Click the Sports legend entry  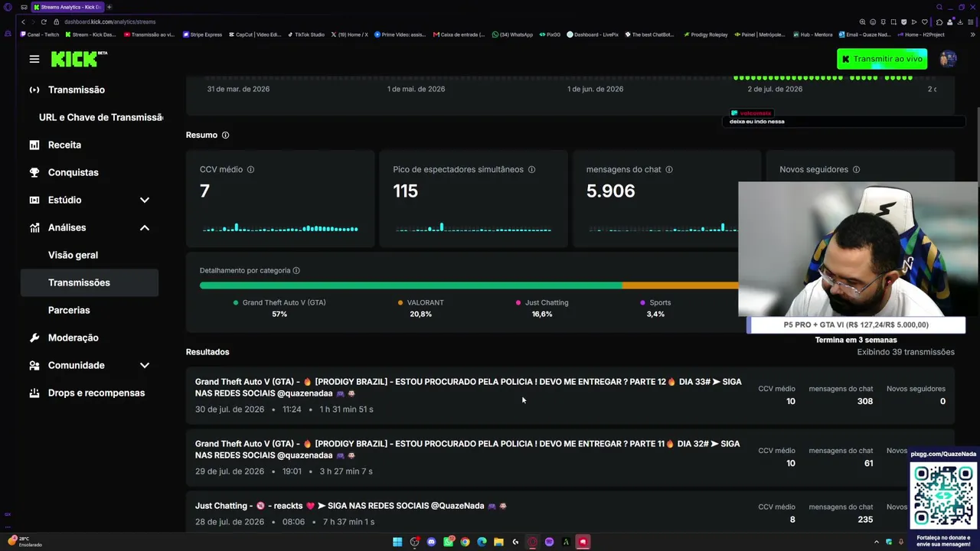pyautogui.click(x=655, y=308)
